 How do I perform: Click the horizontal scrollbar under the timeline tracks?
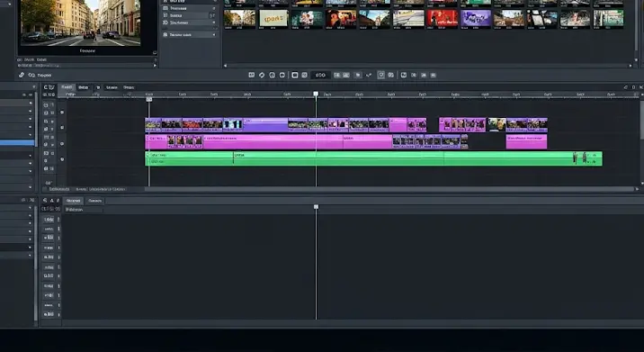(389, 189)
